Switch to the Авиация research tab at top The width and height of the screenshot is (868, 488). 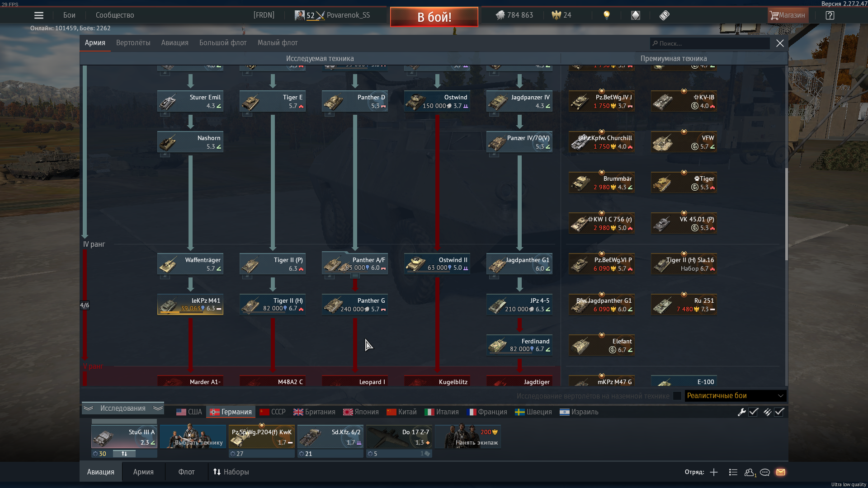point(175,43)
